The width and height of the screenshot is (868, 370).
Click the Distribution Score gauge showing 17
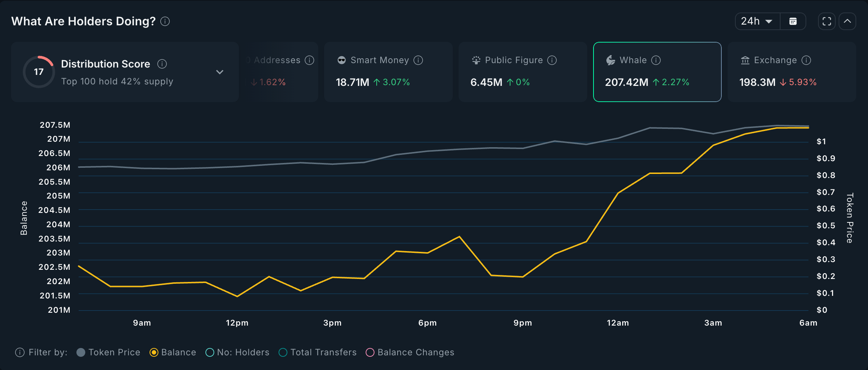click(39, 72)
